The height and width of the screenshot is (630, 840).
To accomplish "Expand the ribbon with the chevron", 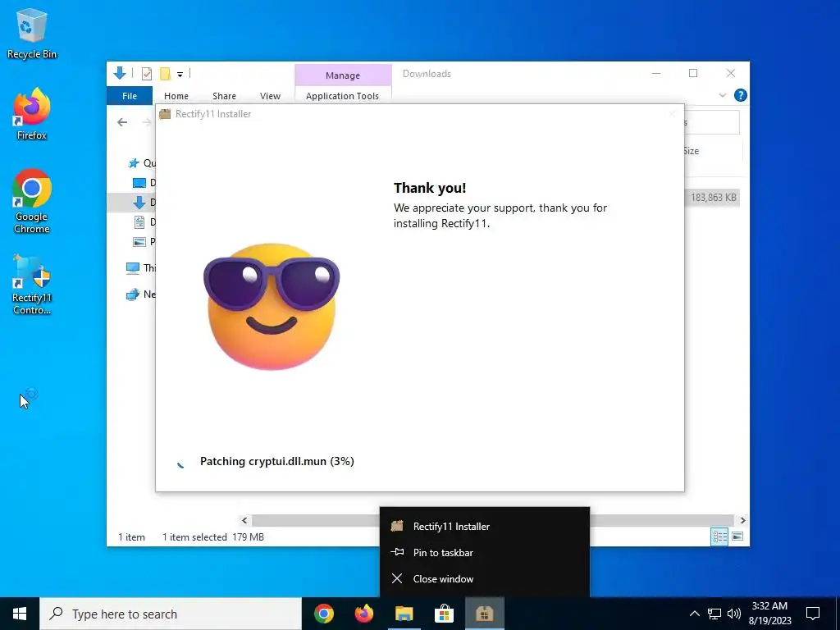I will [x=722, y=95].
